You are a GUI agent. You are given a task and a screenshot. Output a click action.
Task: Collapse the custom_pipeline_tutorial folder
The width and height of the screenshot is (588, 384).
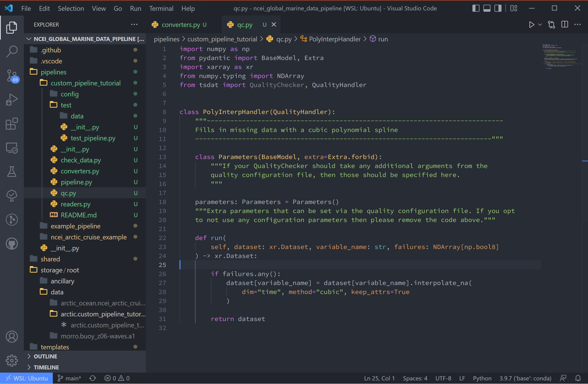tap(85, 83)
